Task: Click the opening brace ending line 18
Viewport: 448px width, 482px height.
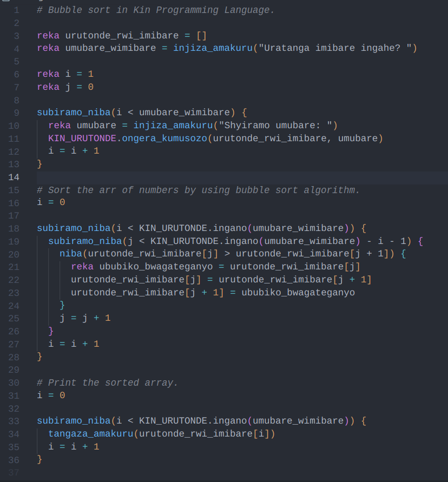Action: 364,228
